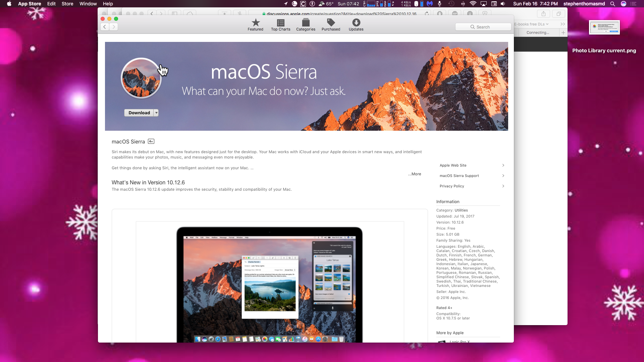Click Safari show tabs overview button

(x=559, y=14)
